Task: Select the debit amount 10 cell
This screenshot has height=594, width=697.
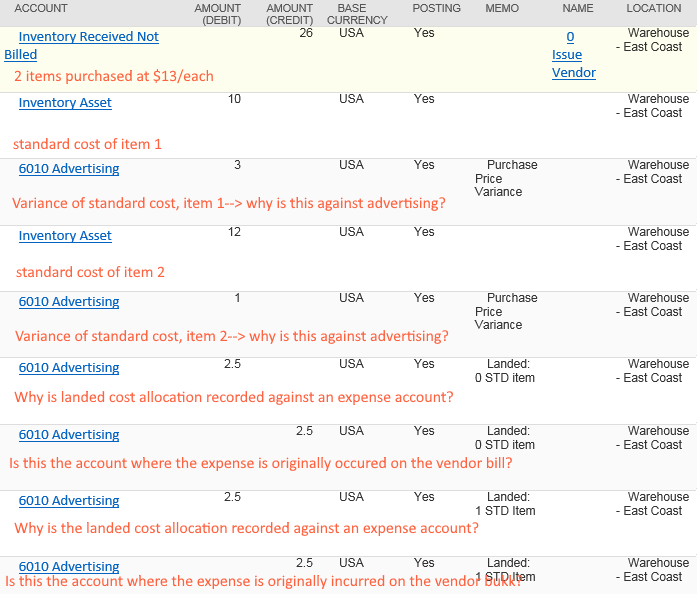Action: (x=234, y=99)
